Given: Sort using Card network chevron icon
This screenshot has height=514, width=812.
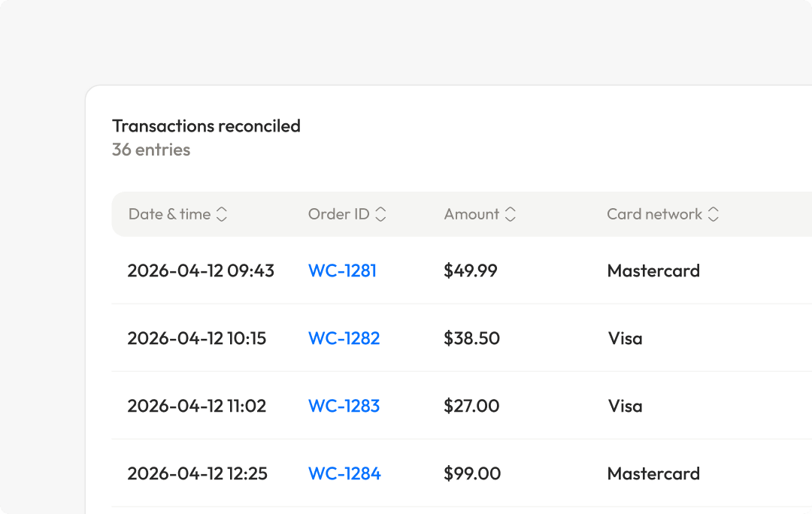Looking at the screenshot, I should pos(714,214).
